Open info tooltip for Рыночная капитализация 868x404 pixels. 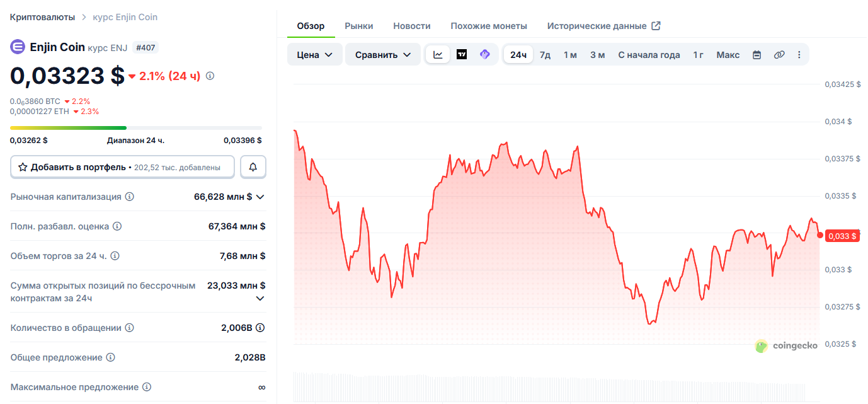tap(130, 197)
